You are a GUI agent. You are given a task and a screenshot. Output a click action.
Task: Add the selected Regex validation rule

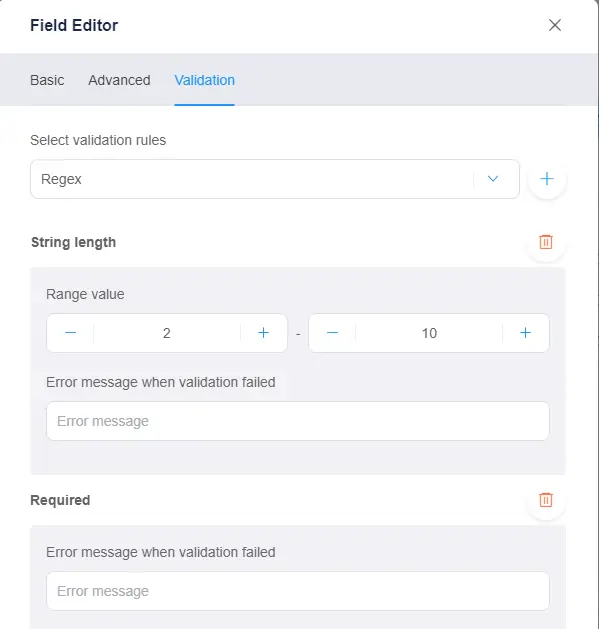546,179
